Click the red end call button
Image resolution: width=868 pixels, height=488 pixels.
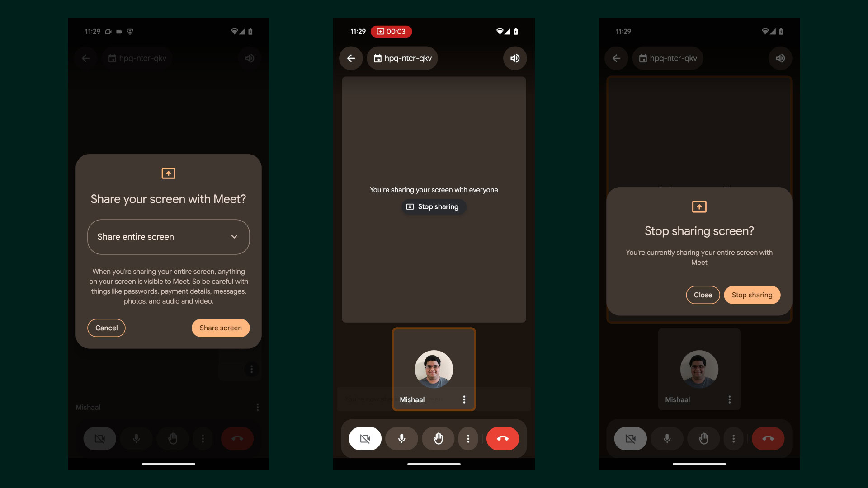point(502,439)
